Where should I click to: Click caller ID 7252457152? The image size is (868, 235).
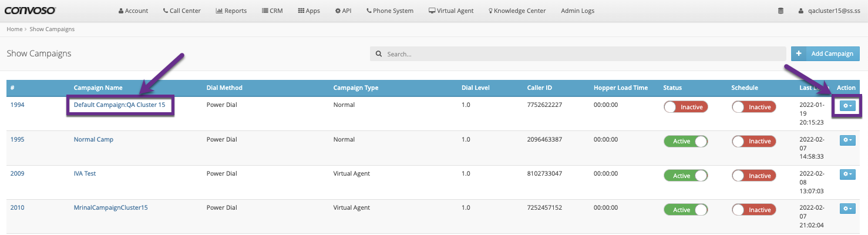(x=544, y=207)
